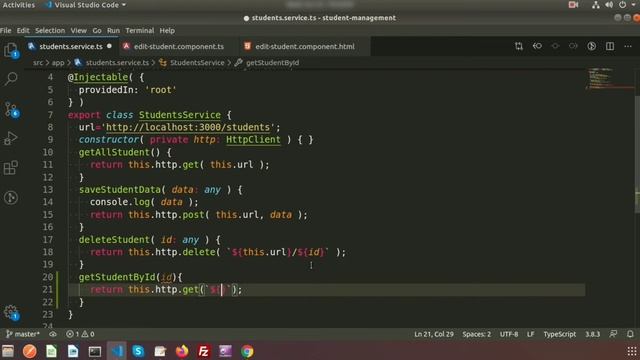Click the compare changes icon in editor toolbar
The width and height of the screenshot is (640, 360).
[x=519, y=46]
